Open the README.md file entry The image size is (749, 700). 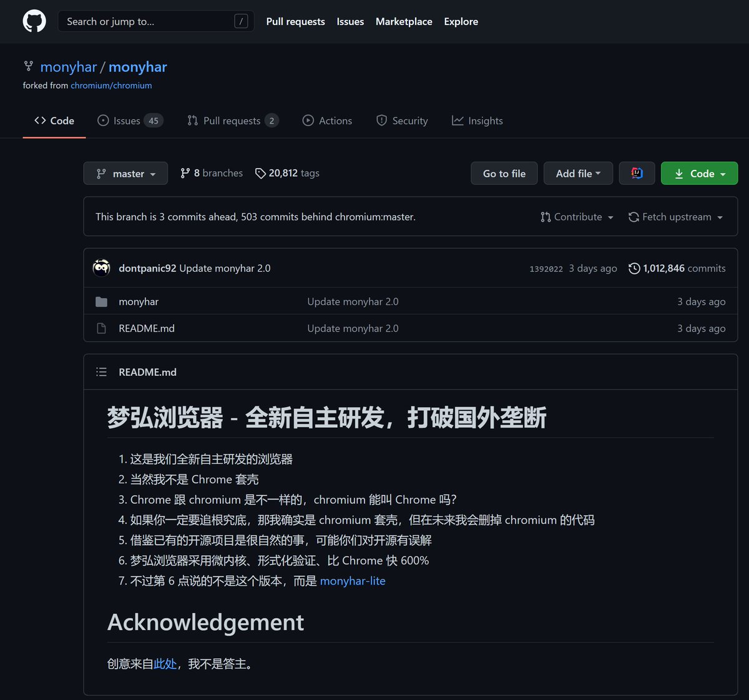[x=147, y=328]
